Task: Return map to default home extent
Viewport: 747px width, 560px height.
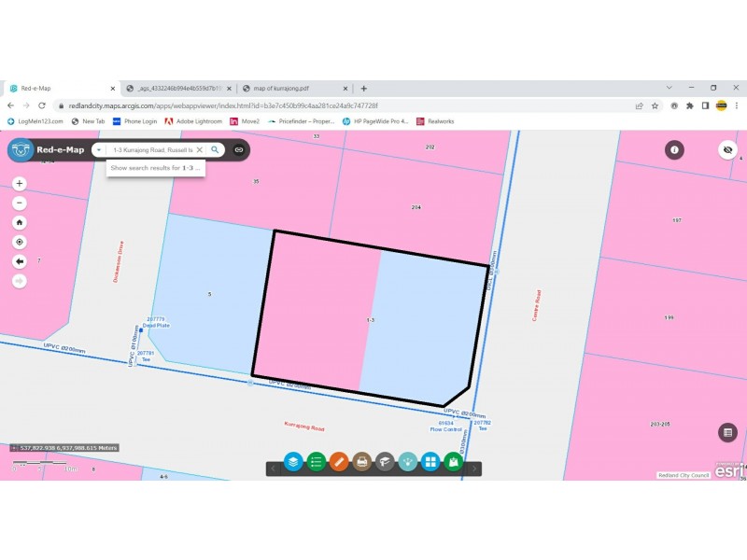Action: point(20,222)
